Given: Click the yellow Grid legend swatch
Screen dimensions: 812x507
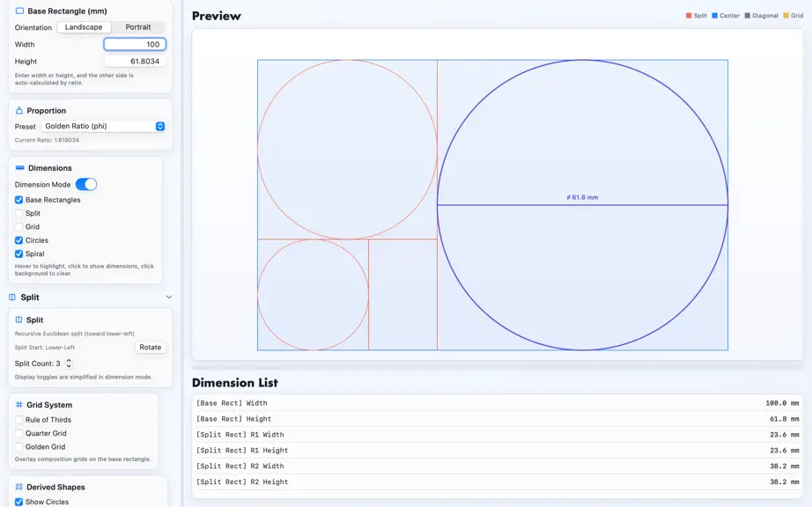Looking at the screenshot, I should coord(786,16).
